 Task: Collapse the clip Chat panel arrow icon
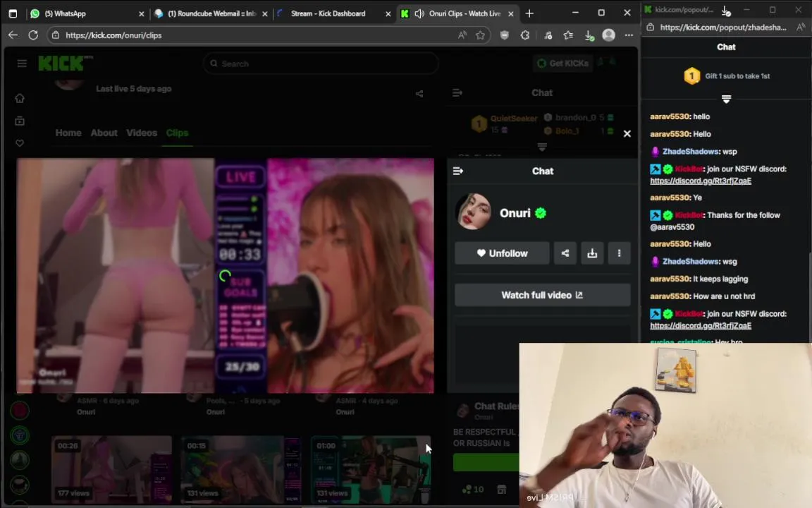tap(457, 171)
